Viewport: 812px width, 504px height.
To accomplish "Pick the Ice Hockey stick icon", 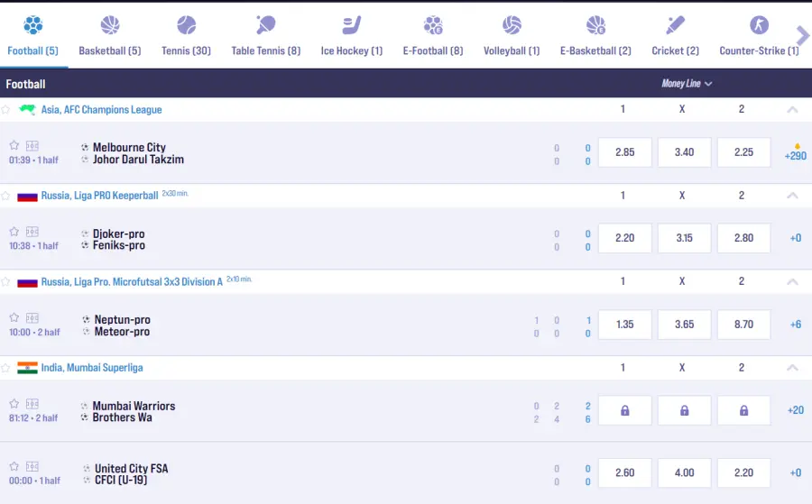I will click(352, 25).
